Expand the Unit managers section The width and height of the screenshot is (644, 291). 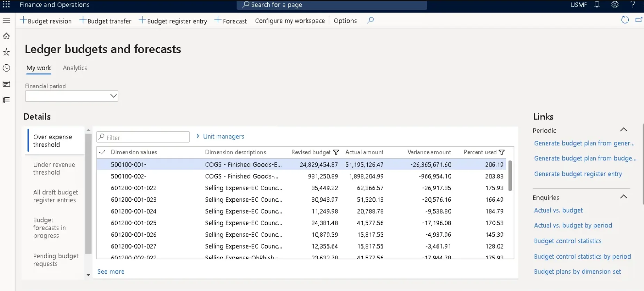pyautogui.click(x=220, y=136)
